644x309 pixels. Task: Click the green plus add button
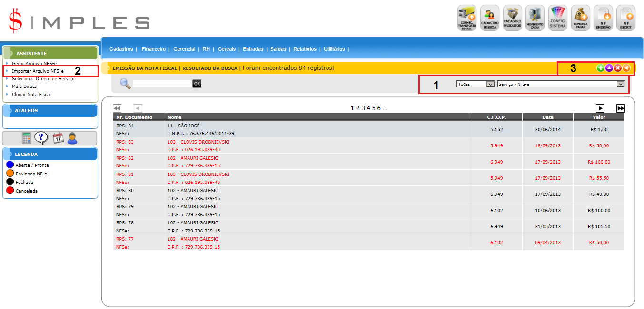click(x=601, y=68)
